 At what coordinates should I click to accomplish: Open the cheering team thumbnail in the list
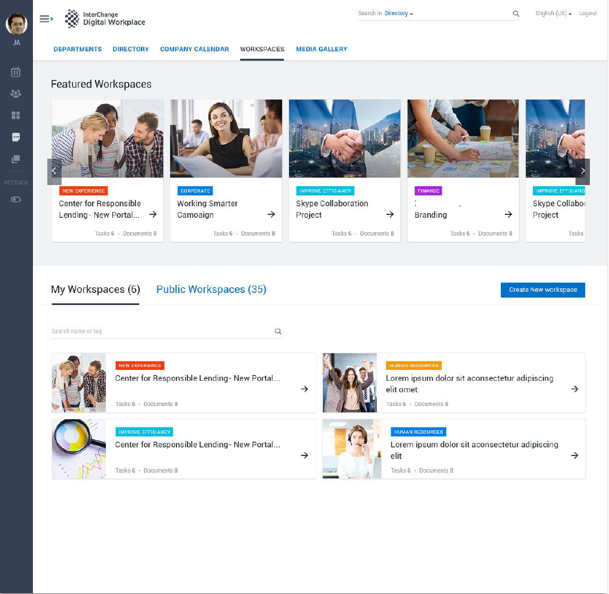coord(350,383)
